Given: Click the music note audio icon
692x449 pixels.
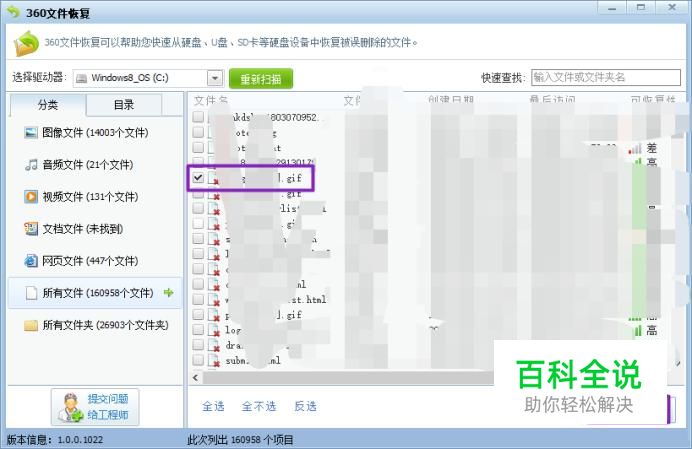Looking at the screenshot, I should 31,165.
